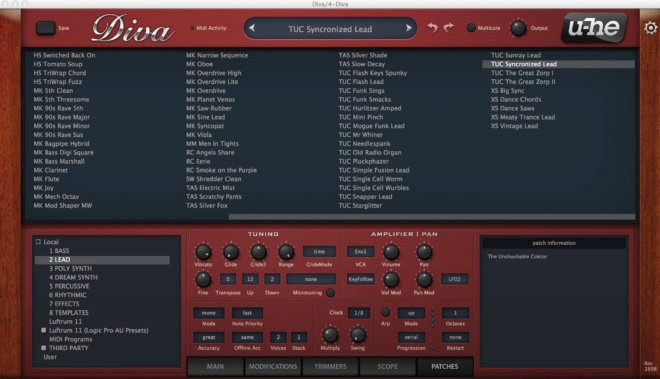Viewport: 660px width, 379px height.
Task: Select the 3 POLY SYNTH category
Action: click(x=70, y=268)
